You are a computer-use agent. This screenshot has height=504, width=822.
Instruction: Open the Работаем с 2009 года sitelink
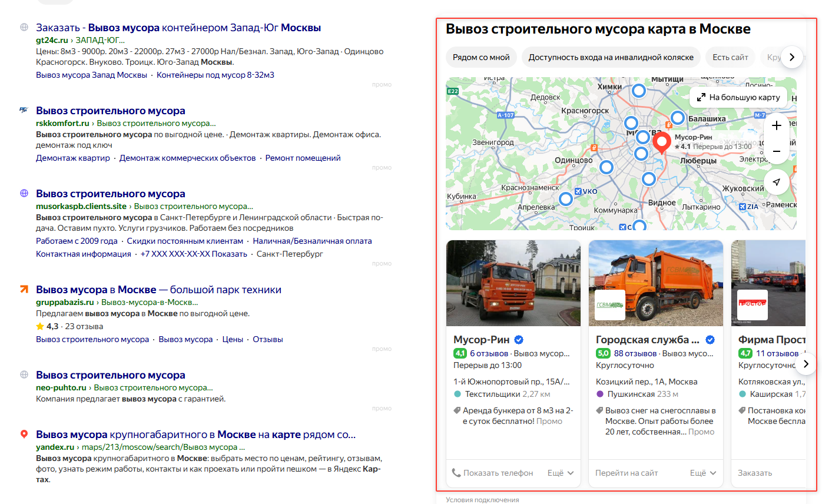(x=77, y=241)
